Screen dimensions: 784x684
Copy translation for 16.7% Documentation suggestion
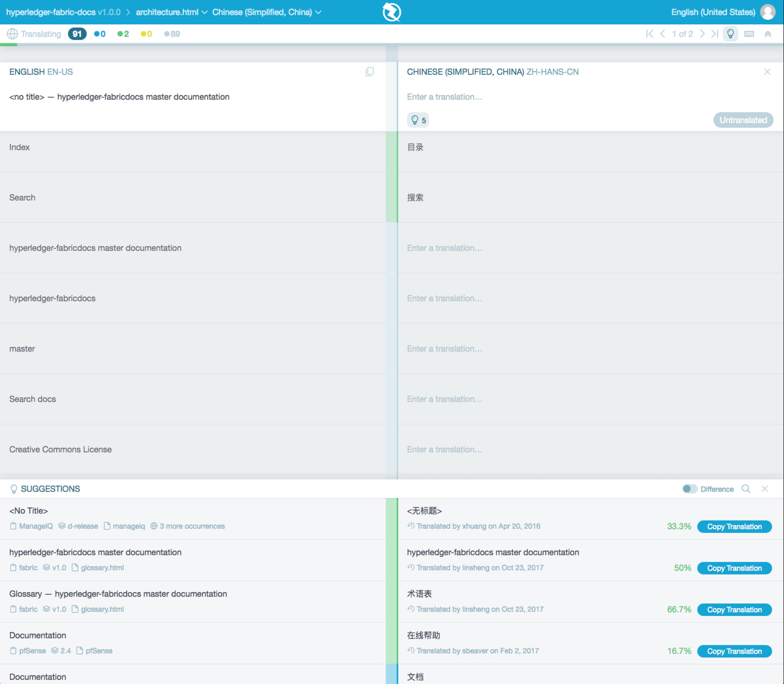(x=734, y=652)
